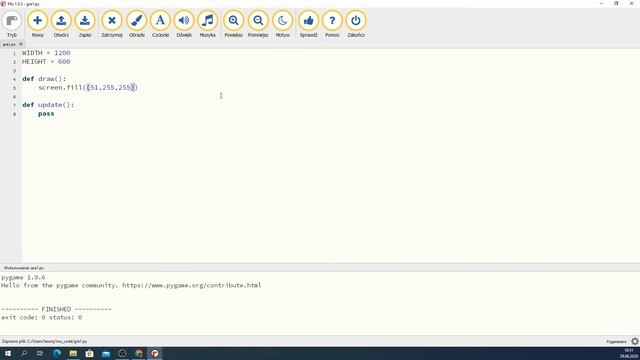
Task: Open Microsoft Store from taskbar
Action: pyautogui.click(x=89, y=353)
